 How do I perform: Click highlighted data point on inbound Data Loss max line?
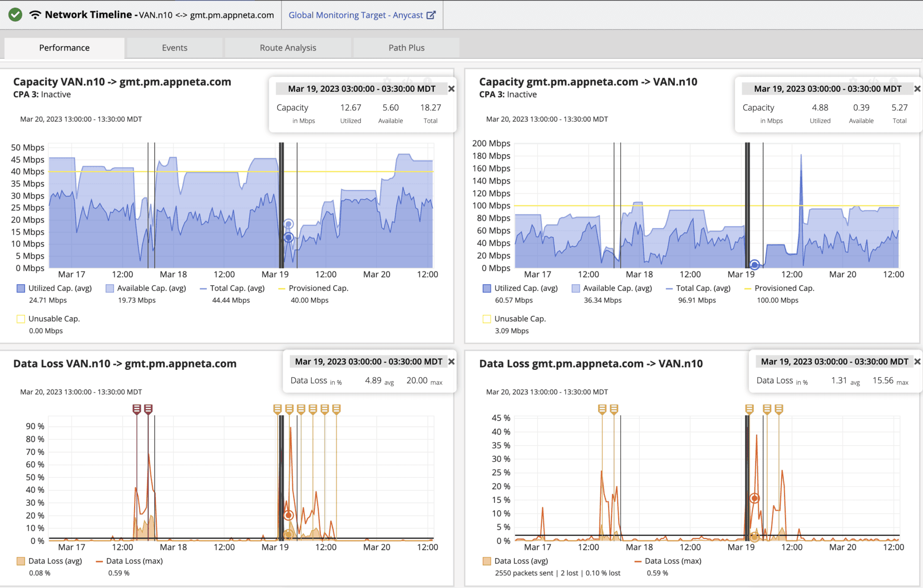click(x=754, y=499)
